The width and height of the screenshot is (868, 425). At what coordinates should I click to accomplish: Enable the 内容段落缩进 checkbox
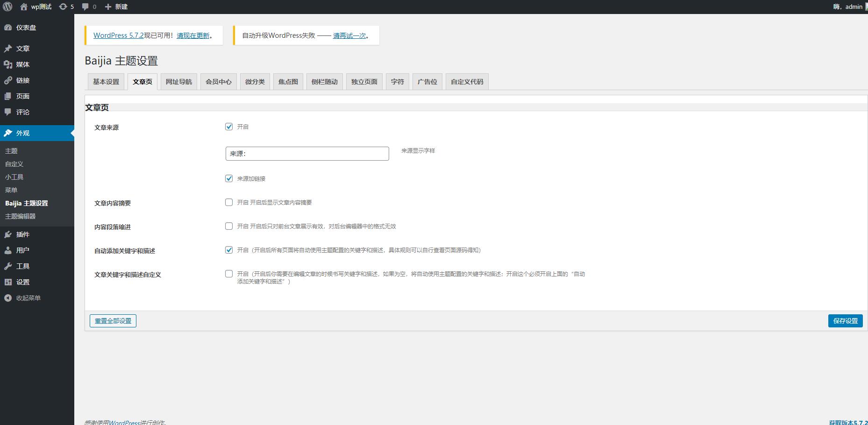229,226
